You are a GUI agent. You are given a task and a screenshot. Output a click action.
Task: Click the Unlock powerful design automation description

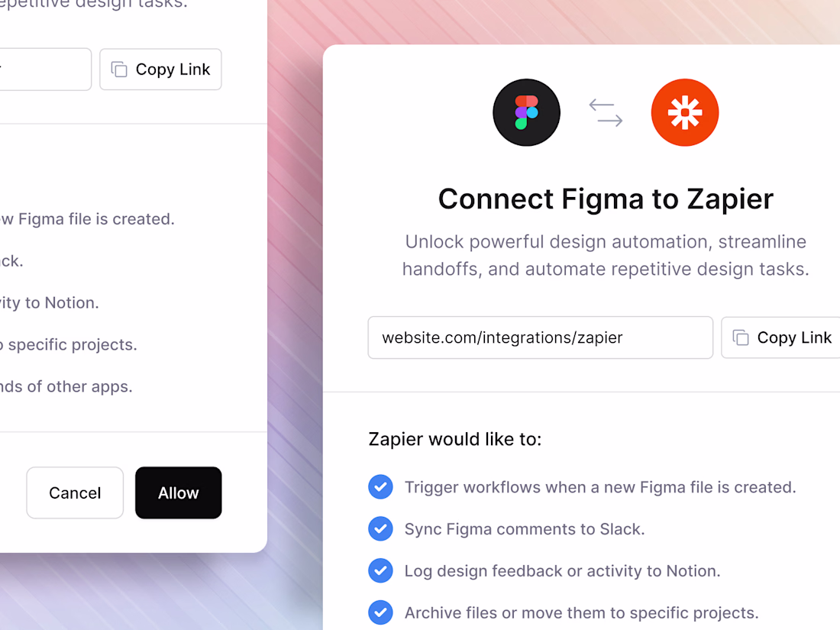pos(606,255)
